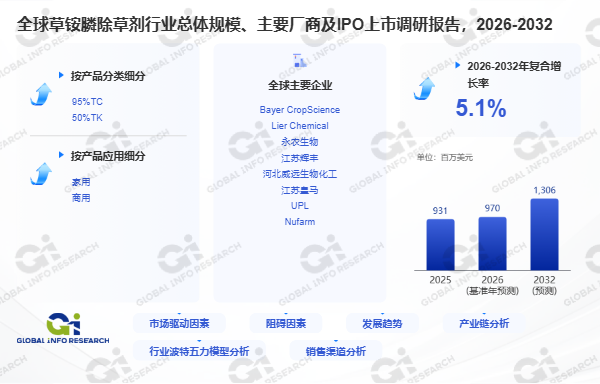Click the 970 value label
The width and height of the screenshot is (600, 384).
pyautogui.click(x=492, y=208)
